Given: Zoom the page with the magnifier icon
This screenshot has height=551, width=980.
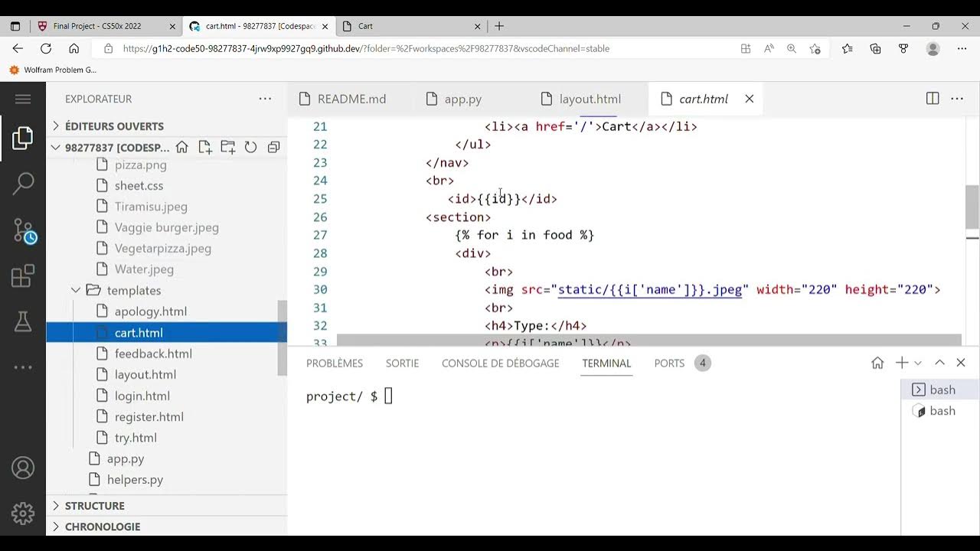Looking at the screenshot, I should pos(792,48).
